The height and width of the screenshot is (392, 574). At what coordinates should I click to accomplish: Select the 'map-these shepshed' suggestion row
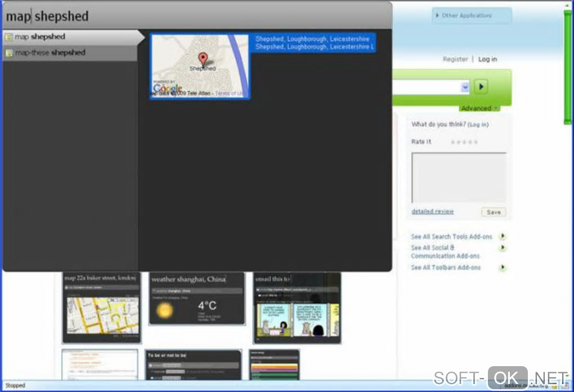[70, 53]
